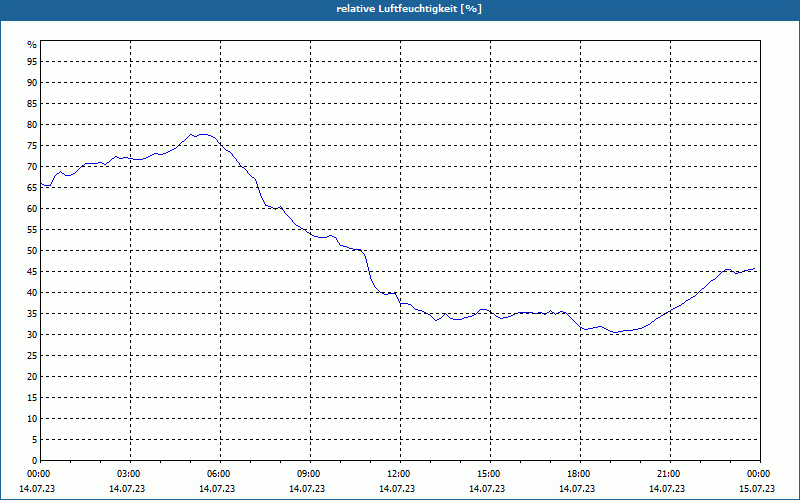Click the humidity curve peak after 05:00
This screenshot has height=500, width=800.
[x=203, y=134]
